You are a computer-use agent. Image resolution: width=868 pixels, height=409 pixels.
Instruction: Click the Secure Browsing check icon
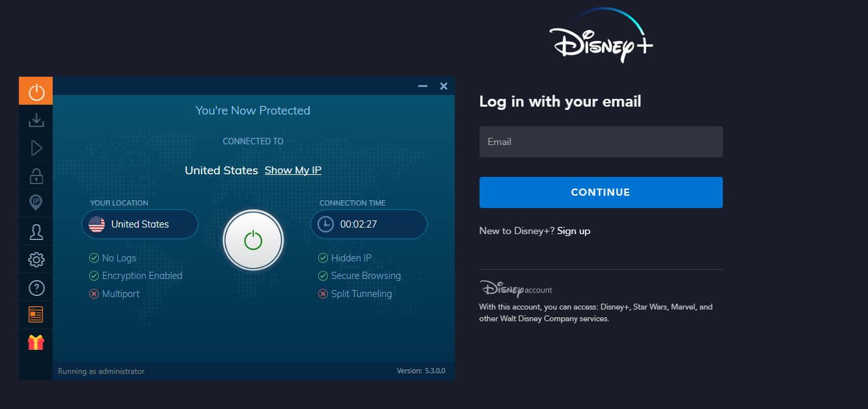point(323,276)
